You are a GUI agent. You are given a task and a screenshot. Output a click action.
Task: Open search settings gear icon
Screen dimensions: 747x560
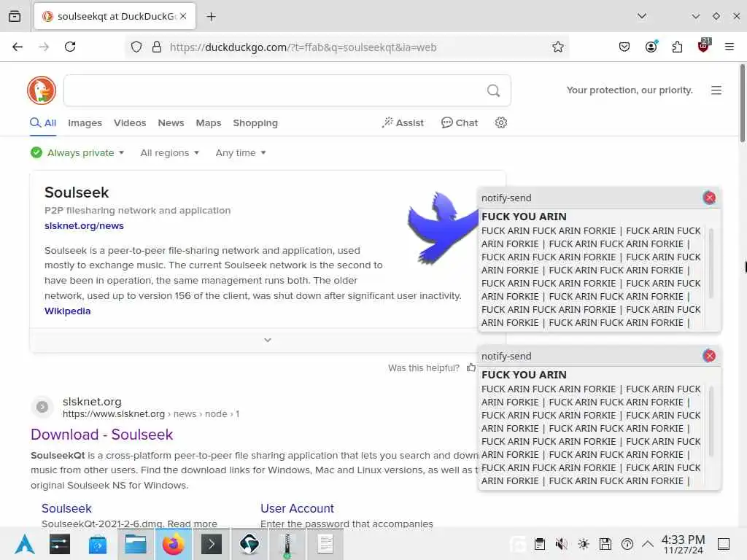pyautogui.click(x=500, y=122)
